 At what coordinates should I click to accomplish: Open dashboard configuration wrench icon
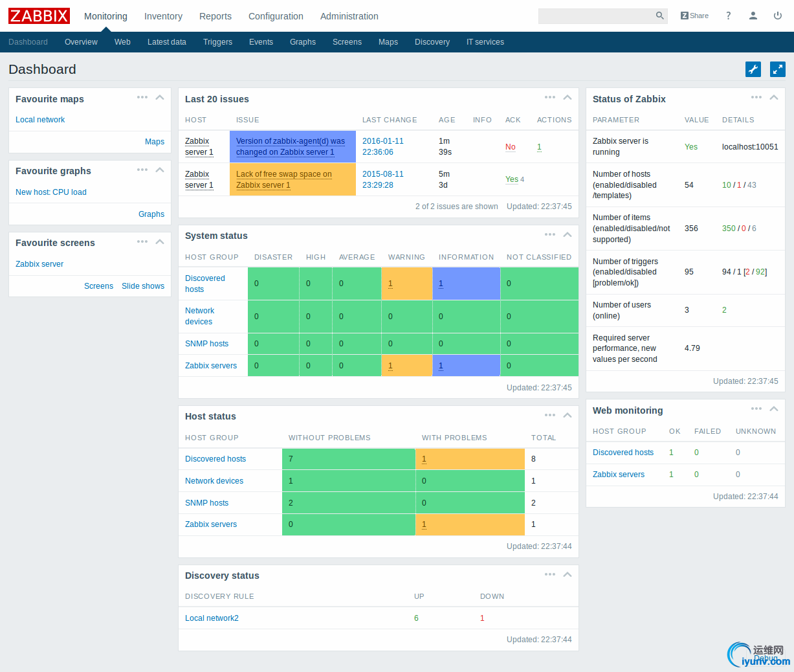click(753, 69)
